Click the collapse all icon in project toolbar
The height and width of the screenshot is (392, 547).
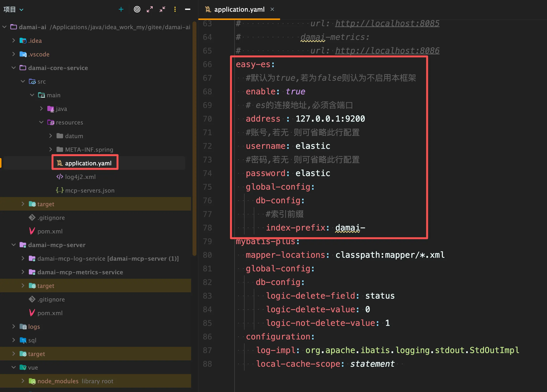coord(162,9)
